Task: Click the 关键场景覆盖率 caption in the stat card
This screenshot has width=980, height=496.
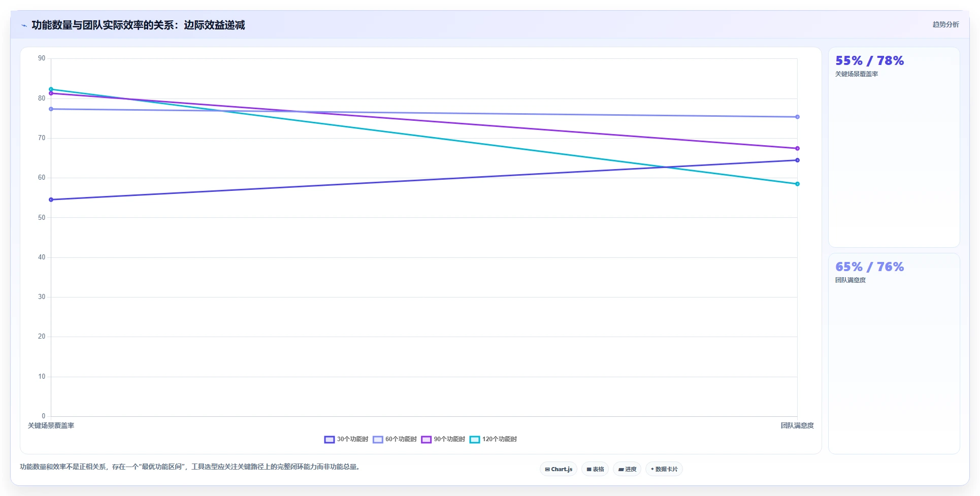Action: (x=856, y=74)
